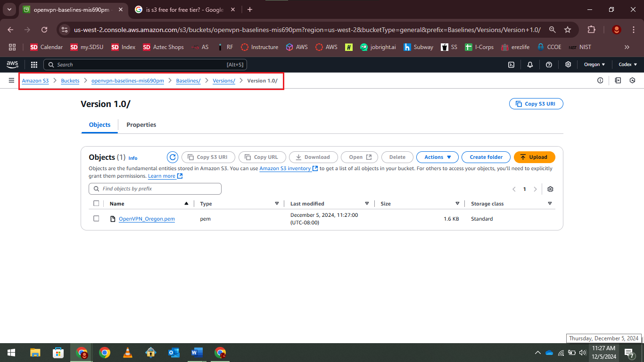
Task: Open the Size column sort arrow
Action: pyautogui.click(x=457, y=204)
